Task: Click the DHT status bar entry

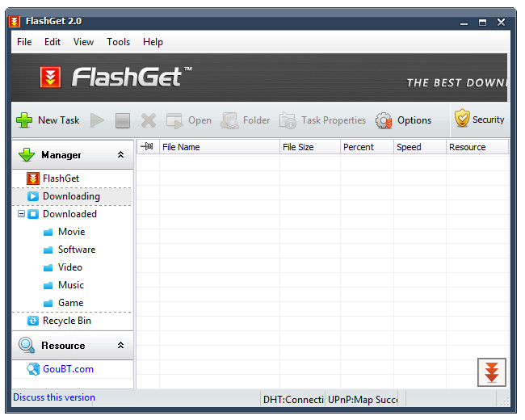Action: 293,400
